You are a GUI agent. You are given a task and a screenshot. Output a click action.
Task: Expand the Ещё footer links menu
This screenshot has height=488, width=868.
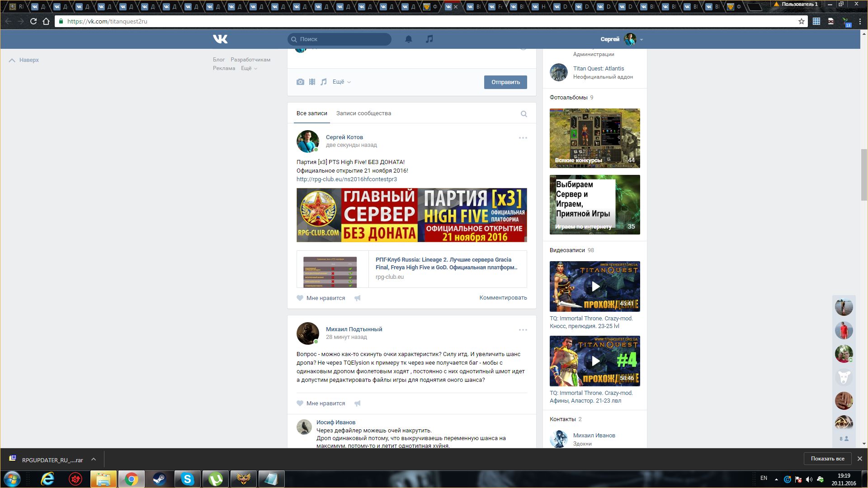click(249, 68)
